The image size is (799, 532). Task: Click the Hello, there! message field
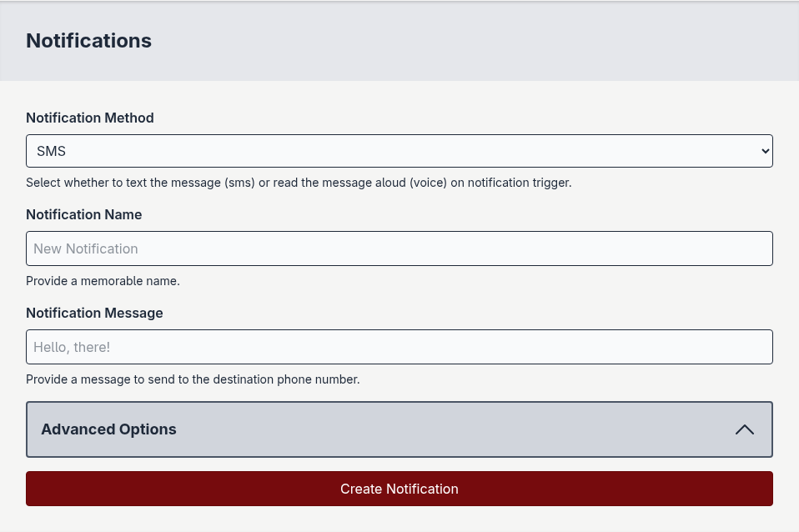coord(399,347)
